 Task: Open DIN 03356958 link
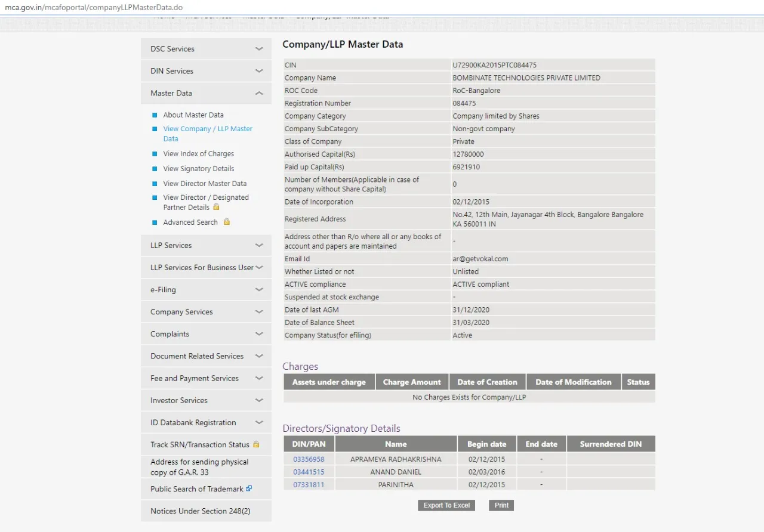point(309,459)
